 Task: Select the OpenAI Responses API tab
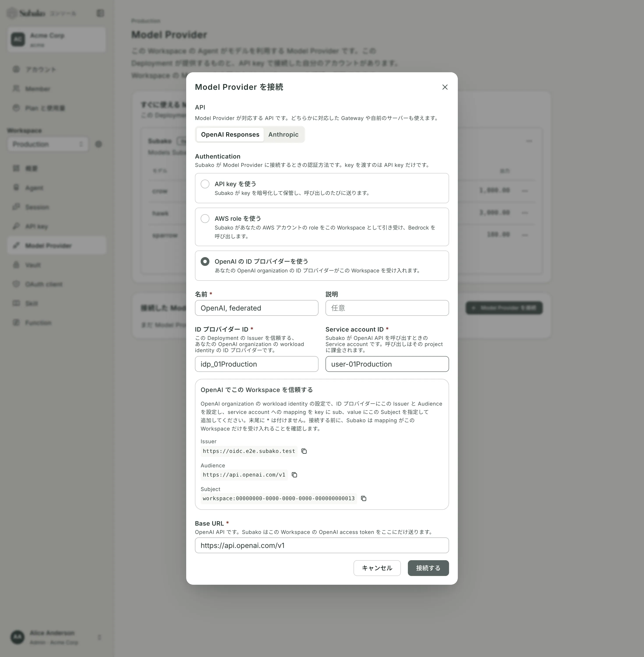pyautogui.click(x=230, y=135)
